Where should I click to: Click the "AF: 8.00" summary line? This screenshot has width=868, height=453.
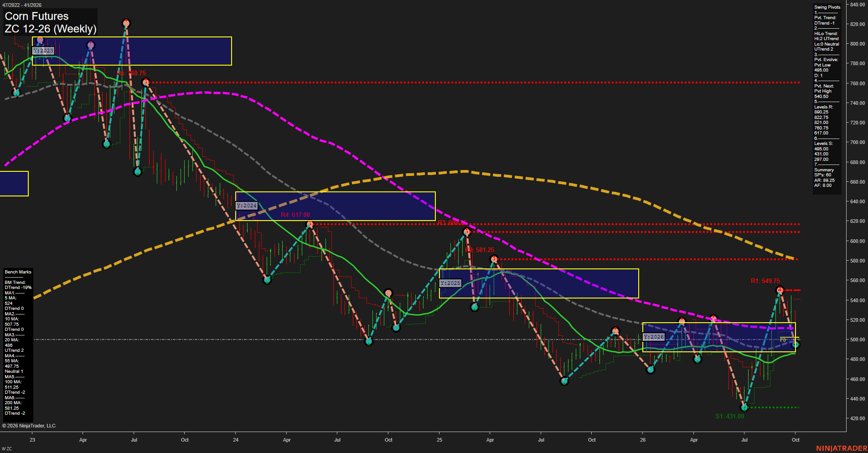pos(823,185)
